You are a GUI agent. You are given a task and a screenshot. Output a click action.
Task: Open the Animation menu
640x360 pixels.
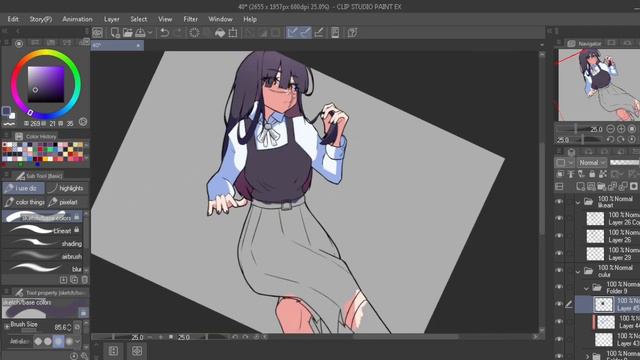[77, 19]
